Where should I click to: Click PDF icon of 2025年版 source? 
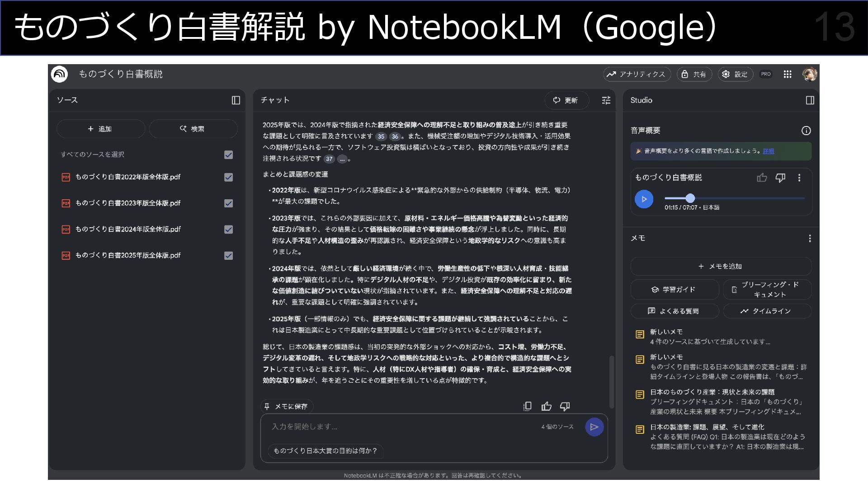coord(66,256)
